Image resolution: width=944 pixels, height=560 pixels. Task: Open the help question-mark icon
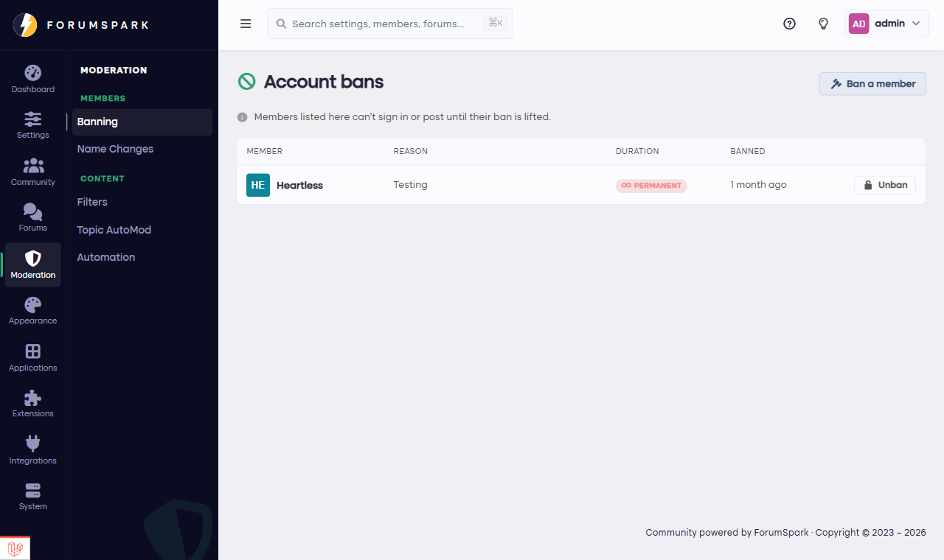point(789,24)
